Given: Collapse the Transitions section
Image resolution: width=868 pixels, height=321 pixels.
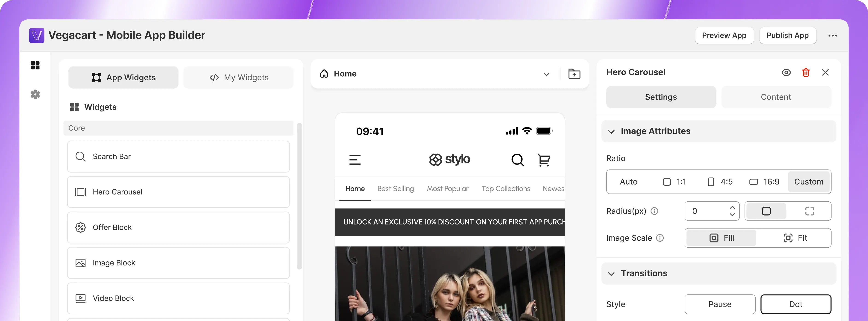Looking at the screenshot, I should click(x=611, y=274).
